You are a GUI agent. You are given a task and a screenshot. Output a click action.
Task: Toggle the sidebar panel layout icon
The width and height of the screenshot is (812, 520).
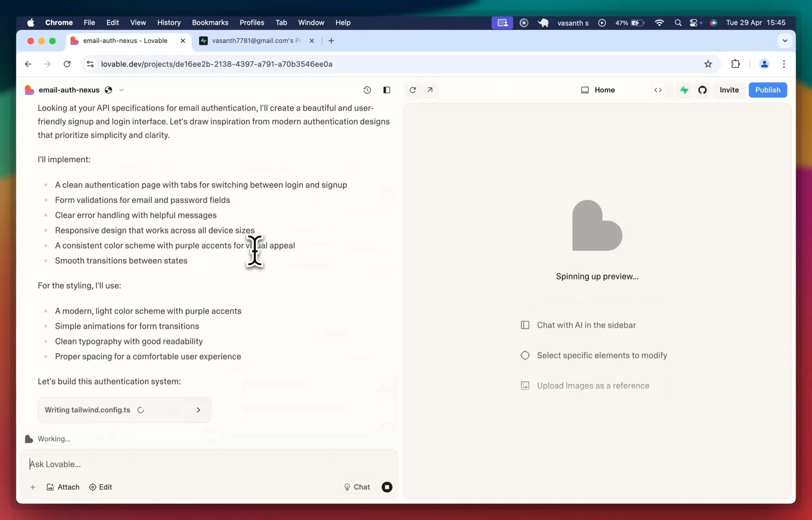[387, 90]
